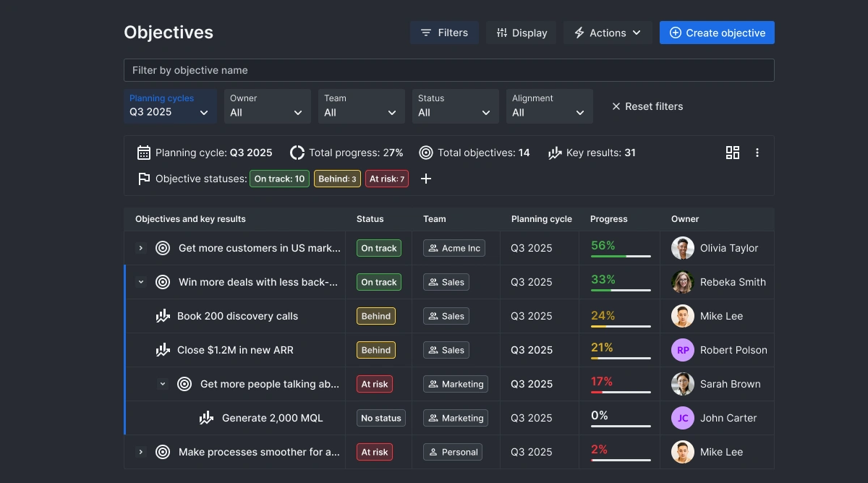Click the flag icon before Objective statuses

point(144,179)
